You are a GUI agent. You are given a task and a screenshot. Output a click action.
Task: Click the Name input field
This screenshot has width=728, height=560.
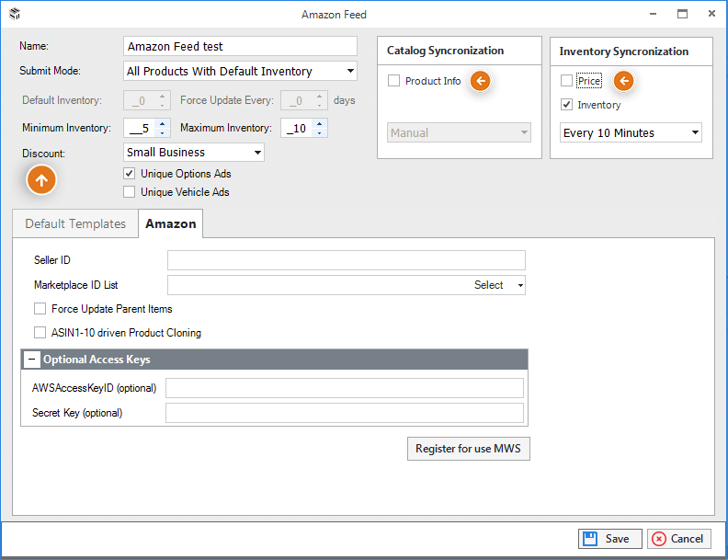point(240,46)
